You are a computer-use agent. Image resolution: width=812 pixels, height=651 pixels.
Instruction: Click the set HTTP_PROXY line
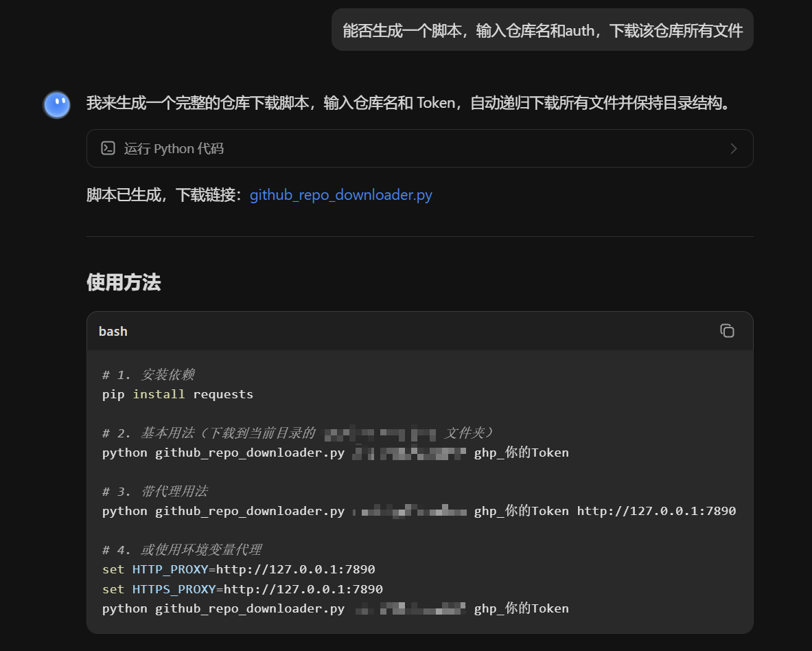coord(239,570)
